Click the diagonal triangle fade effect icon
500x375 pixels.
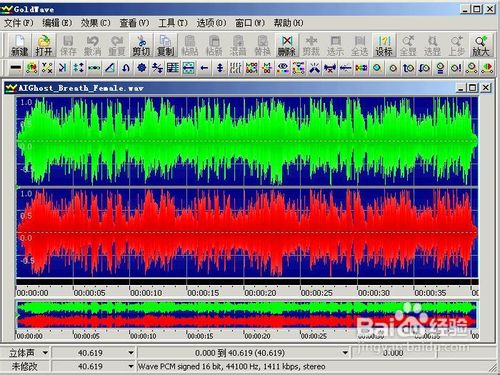[x=110, y=68]
